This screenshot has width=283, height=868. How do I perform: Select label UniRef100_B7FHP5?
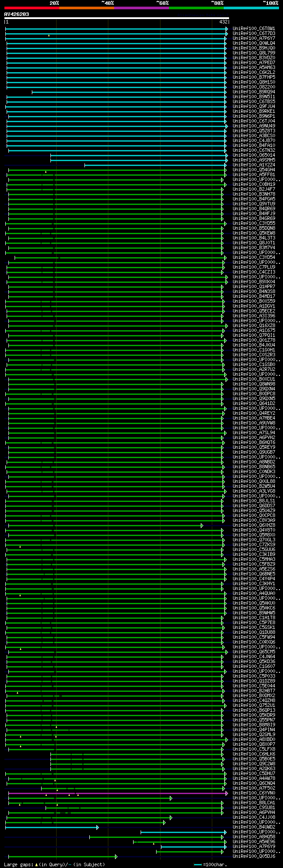tap(254, 77)
